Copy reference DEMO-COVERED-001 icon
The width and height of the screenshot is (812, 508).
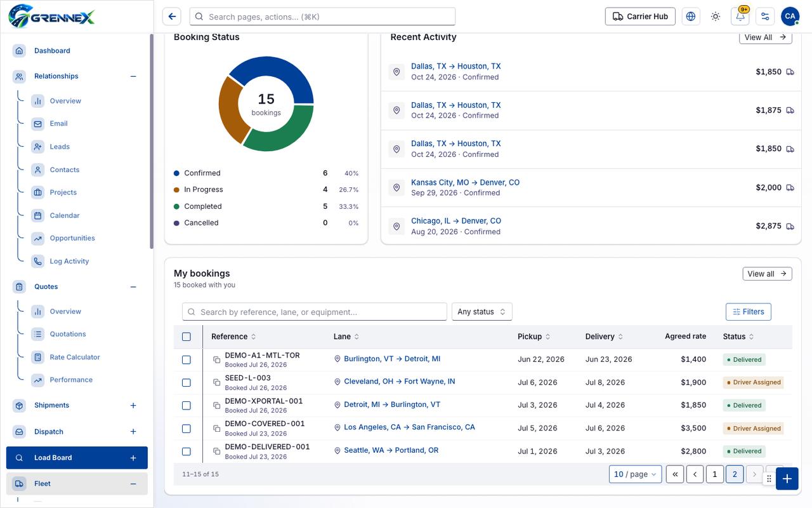pos(216,429)
